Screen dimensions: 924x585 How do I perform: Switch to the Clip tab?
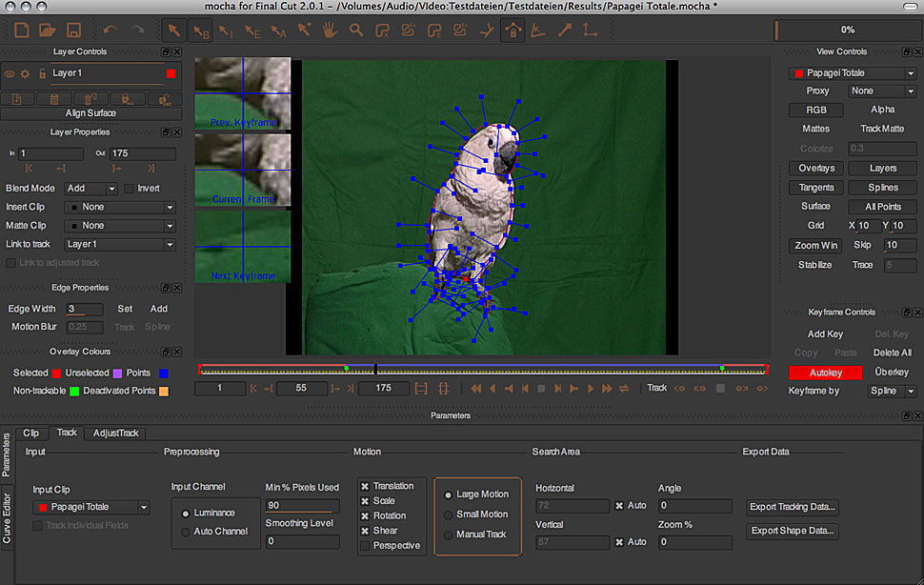point(31,433)
